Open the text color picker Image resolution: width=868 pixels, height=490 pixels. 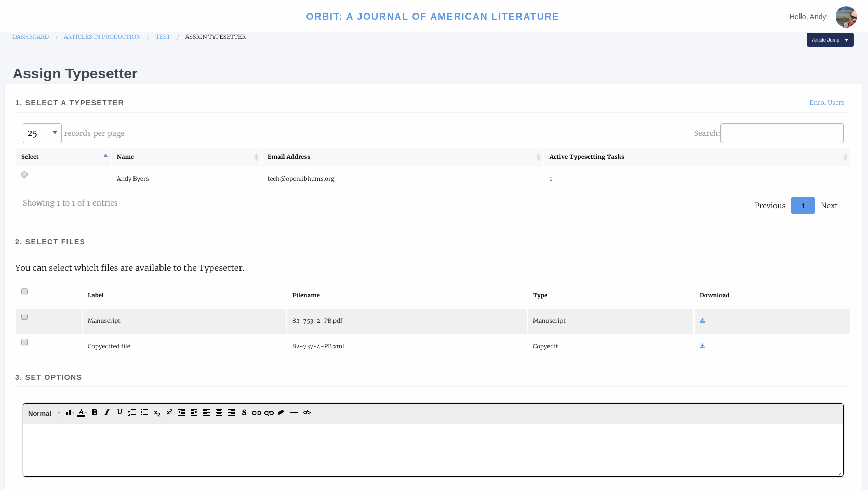(82, 413)
